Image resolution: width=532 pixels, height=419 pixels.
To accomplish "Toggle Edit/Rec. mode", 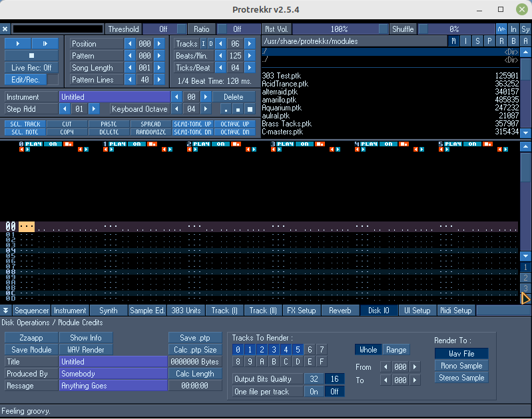I will [25, 80].
